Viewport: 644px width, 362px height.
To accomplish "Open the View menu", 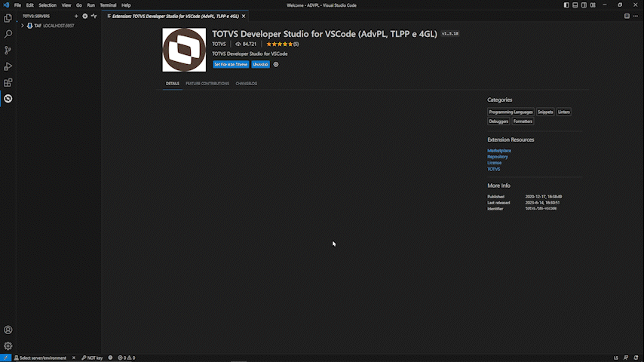I will [x=66, y=5].
